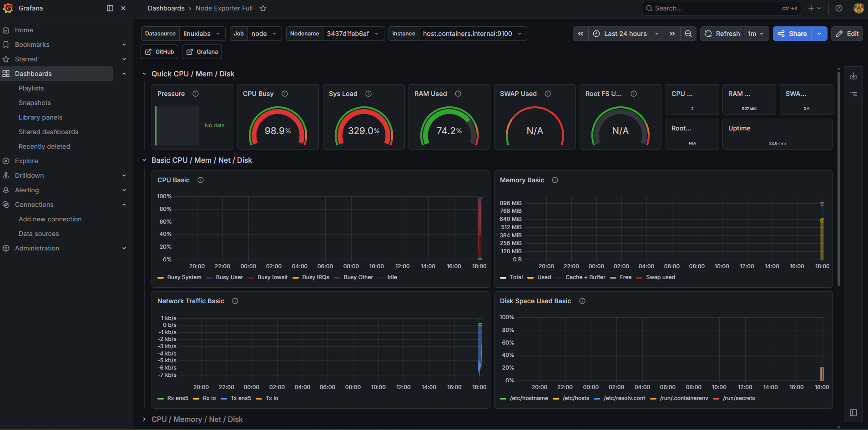The image size is (868, 430).
Task: Toggle the dock menu sidebar icon
Action: [x=110, y=8]
